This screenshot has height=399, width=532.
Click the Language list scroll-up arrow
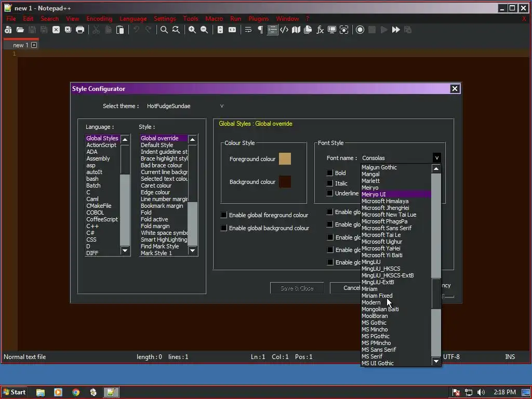tap(125, 139)
